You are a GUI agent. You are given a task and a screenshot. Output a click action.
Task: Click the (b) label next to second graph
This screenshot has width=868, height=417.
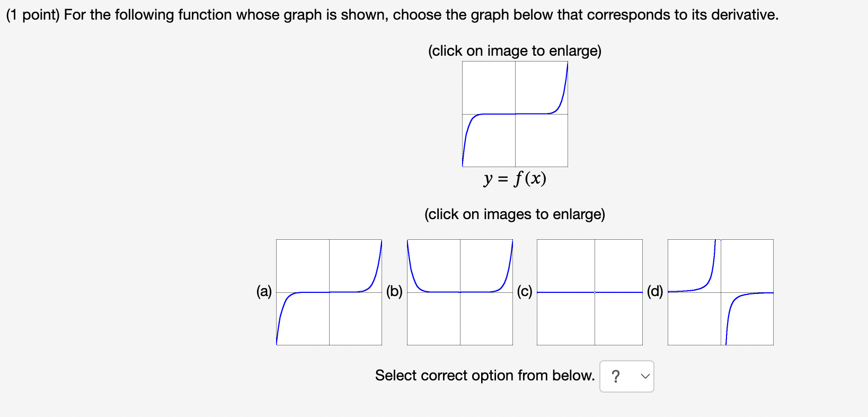[x=394, y=292]
